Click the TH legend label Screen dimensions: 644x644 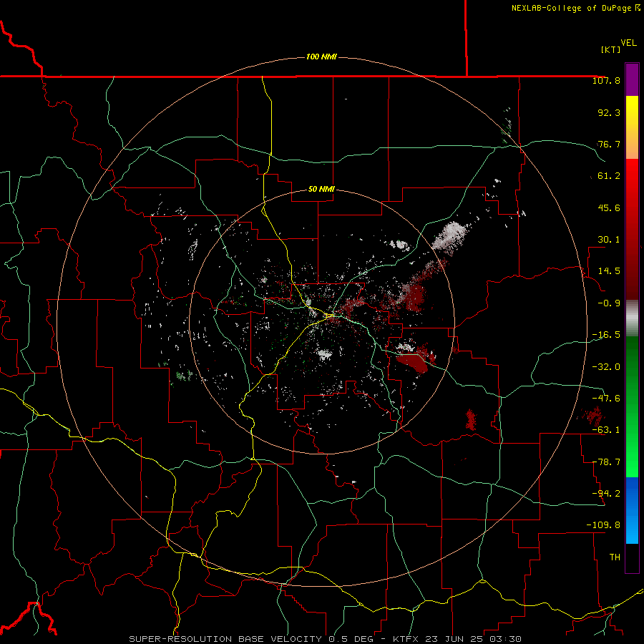point(615,557)
